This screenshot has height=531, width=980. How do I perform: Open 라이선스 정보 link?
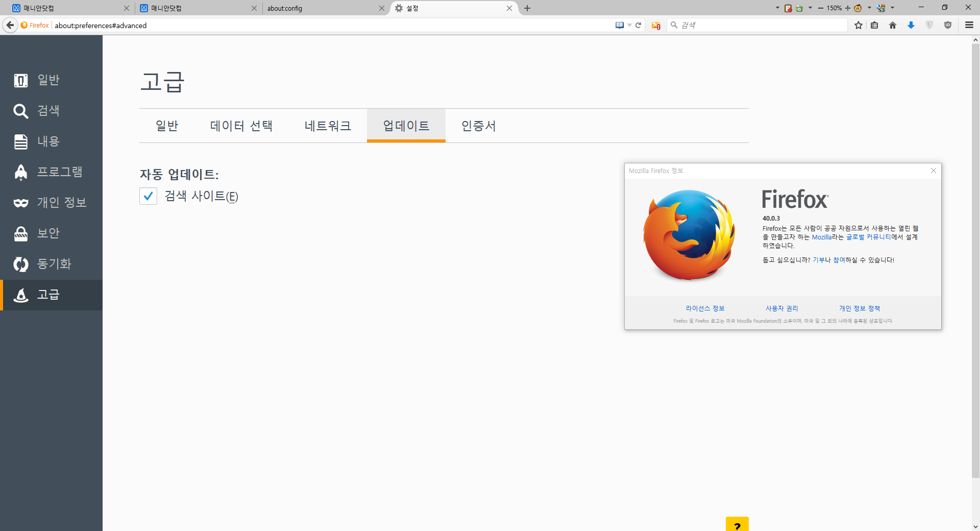(x=705, y=308)
